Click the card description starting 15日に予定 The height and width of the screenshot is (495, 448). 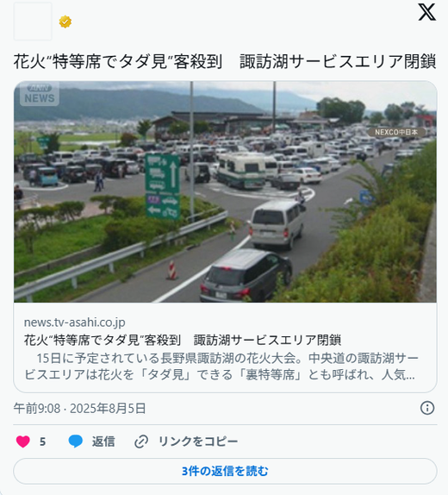221,367
